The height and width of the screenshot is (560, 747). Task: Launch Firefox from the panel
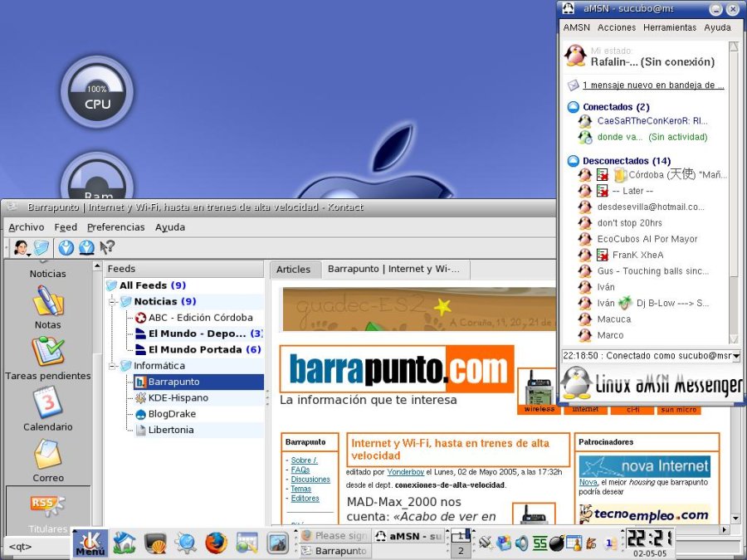217,543
